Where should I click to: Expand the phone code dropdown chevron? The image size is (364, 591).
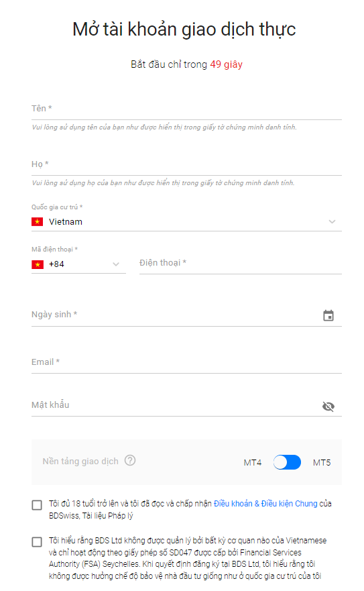[116, 264]
